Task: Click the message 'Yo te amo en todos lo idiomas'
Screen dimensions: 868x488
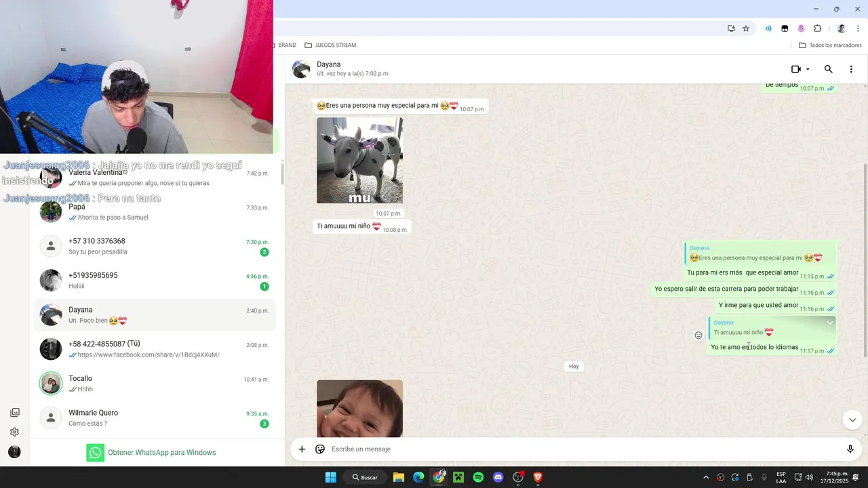Action: coord(755,347)
